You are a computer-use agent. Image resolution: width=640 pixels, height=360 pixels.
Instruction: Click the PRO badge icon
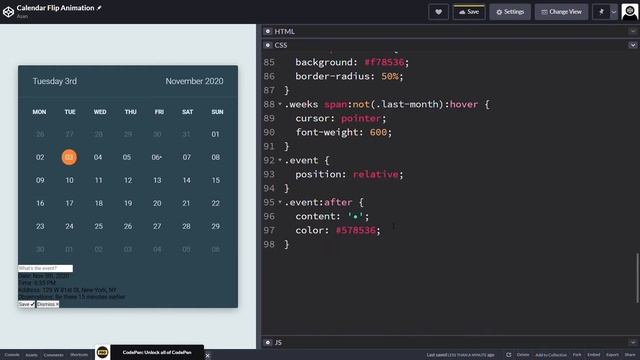(x=102, y=352)
